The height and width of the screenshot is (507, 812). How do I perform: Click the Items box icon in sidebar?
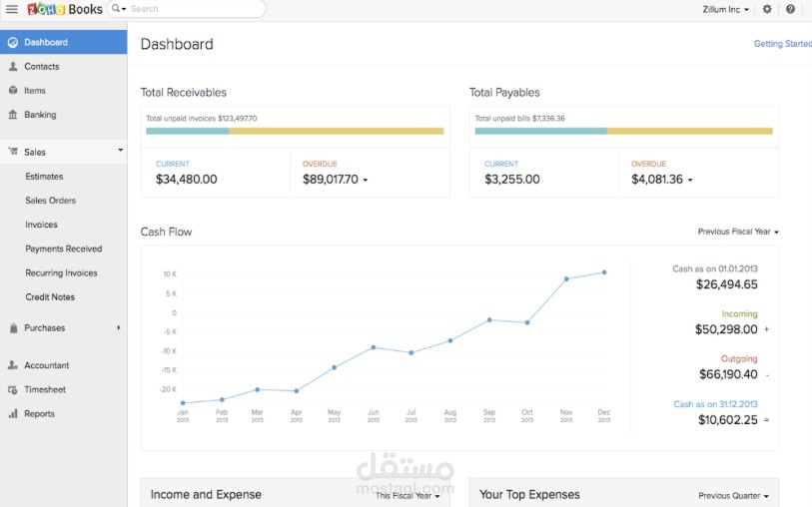[13, 91]
